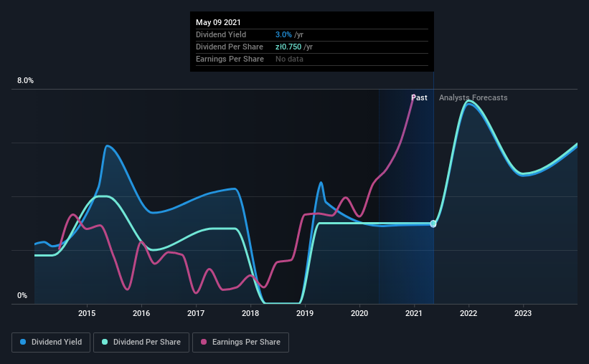This screenshot has width=589, height=364.
Task: Click the 0% y-axis label
Action: [22, 296]
